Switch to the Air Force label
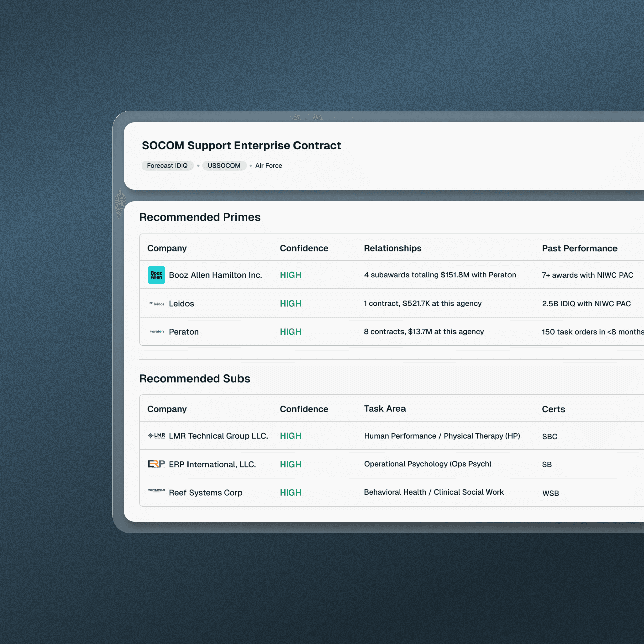644x644 pixels. pyautogui.click(x=268, y=165)
